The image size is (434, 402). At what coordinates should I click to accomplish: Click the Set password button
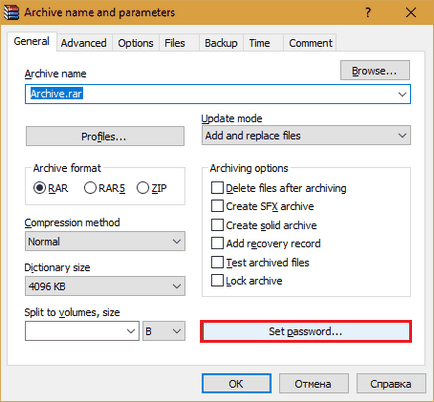click(306, 331)
